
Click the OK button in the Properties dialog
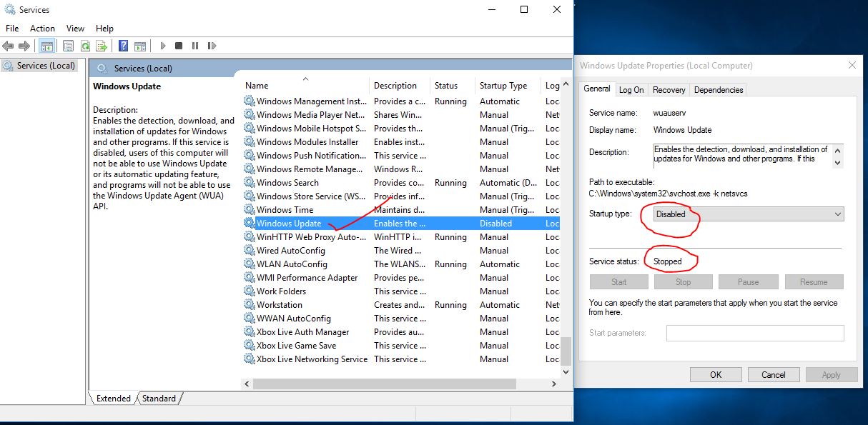point(716,375)
